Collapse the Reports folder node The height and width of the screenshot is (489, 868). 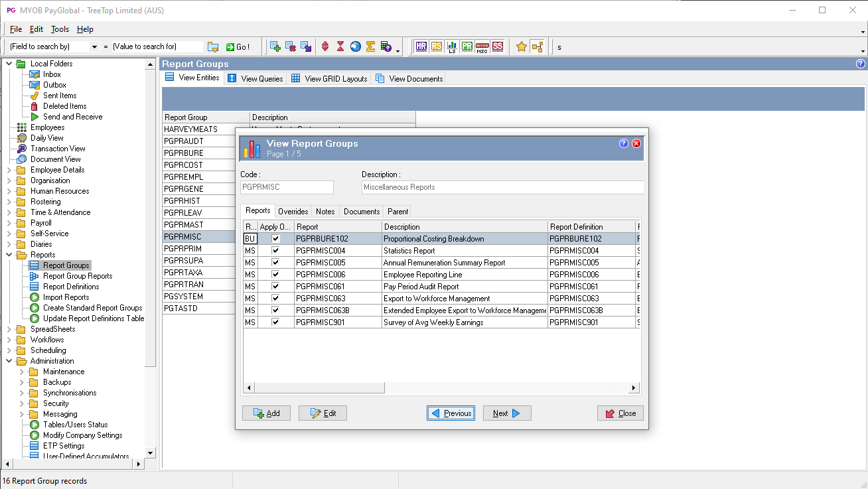click(9, 255)
